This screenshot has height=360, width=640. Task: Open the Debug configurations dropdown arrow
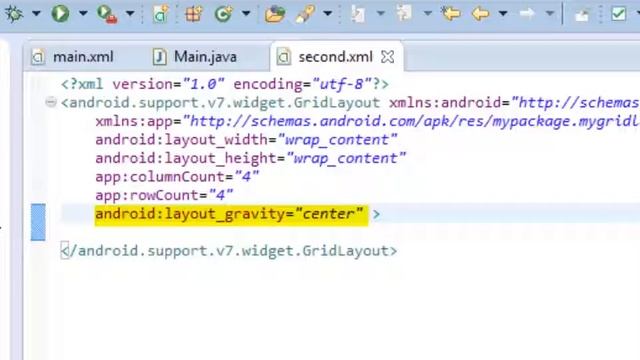click(x=36, y=13)
